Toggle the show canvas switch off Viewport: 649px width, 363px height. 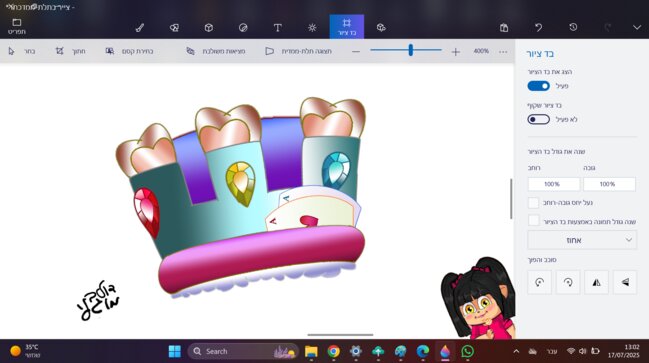[538, 86]
